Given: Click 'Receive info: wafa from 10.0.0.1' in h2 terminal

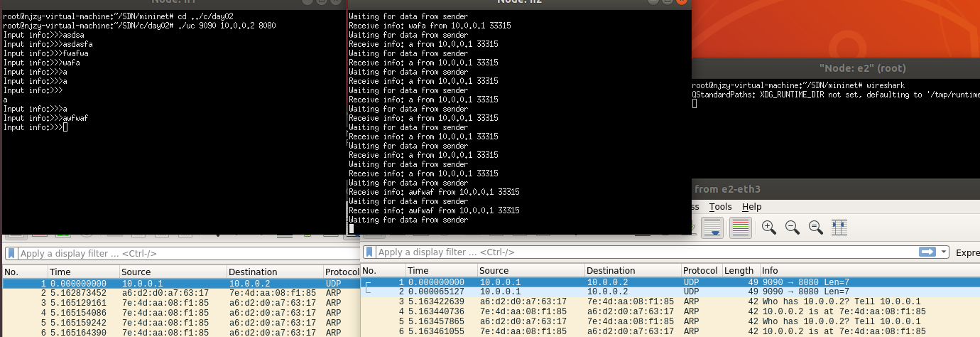Looking at the screenshot, I should (x=430, y=26).
